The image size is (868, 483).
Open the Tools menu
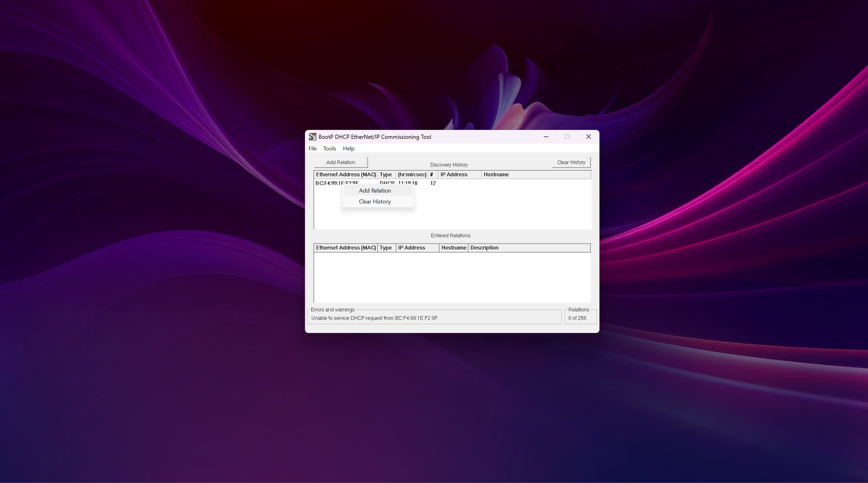329,148
